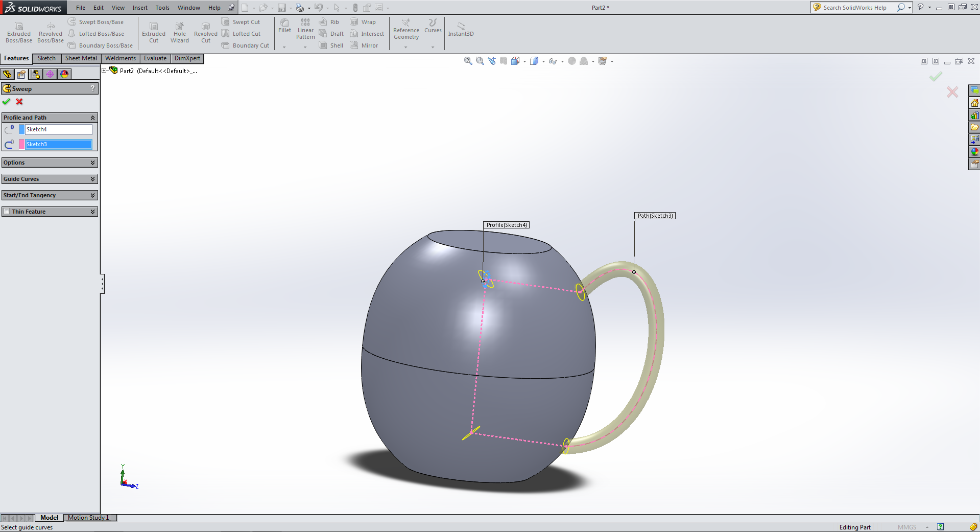Click the confirmation corner cancel X
Viewport: 980px width, 532px height.
pos(952,92)
